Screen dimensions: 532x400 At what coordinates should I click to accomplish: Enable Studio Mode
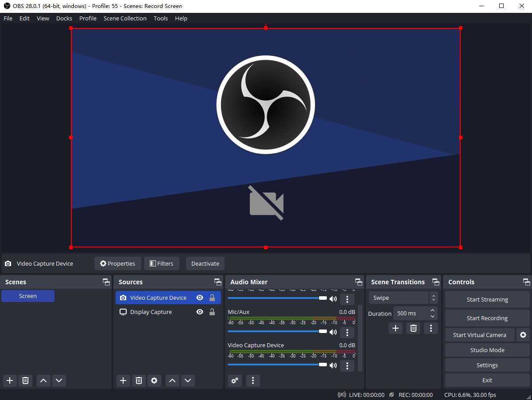[x=487, y=350]
